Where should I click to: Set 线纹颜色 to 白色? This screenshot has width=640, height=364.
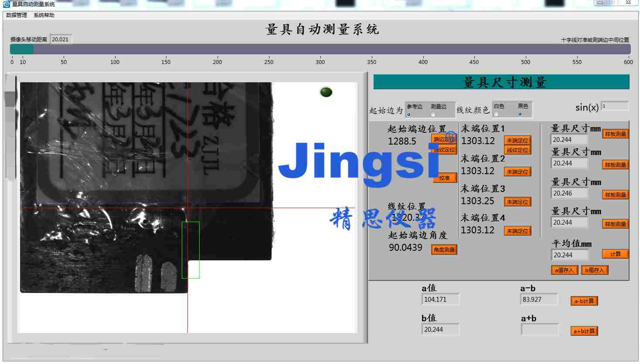point(496,114)
